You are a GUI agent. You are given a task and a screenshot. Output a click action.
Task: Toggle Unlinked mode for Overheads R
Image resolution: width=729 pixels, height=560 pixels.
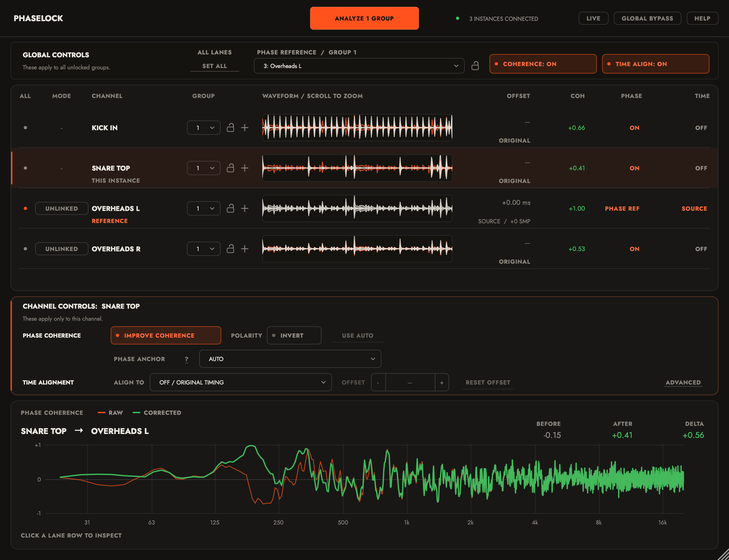(62, 249)
